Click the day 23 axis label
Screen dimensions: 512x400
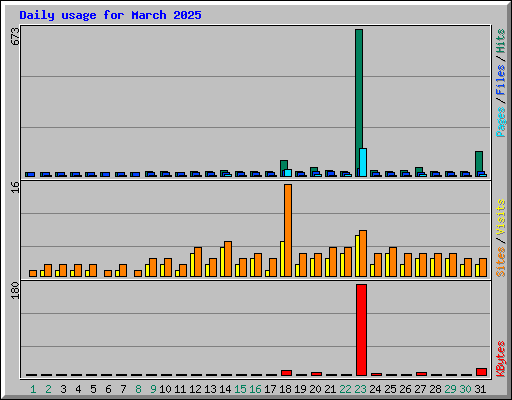(360, 389)
